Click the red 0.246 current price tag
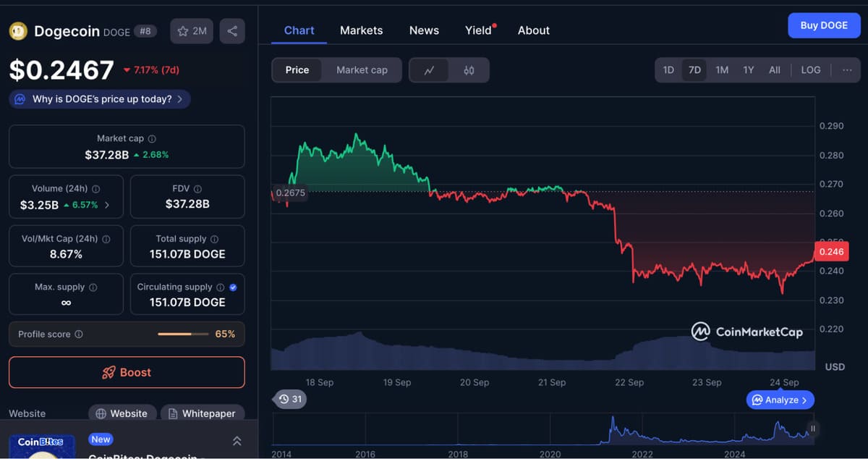The width and height of the screenshot is (868, 459). [x=830, y=252]
